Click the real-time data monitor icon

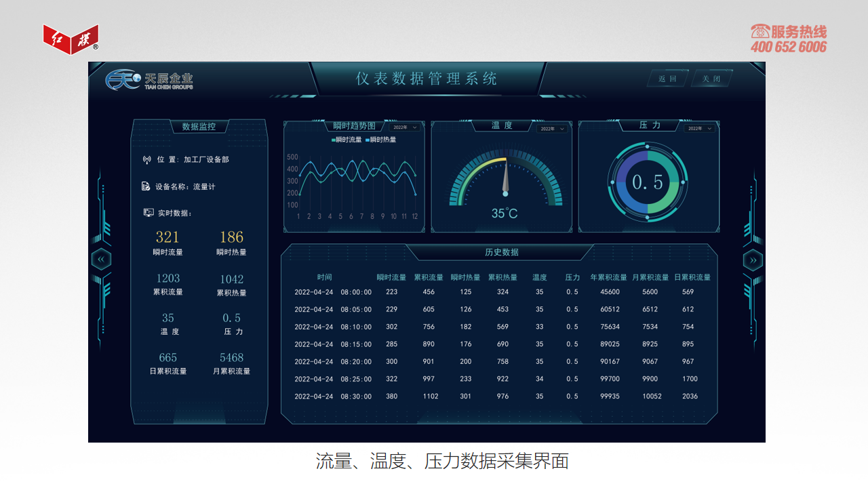pos(149,213)
